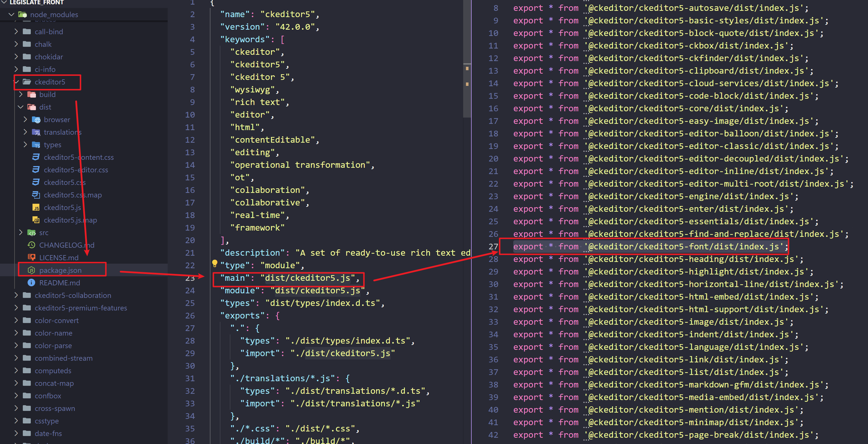Screen dimensions: 868x444
Task: Click the LICENSE.md certificate icon
Action: tap(31, 258)
